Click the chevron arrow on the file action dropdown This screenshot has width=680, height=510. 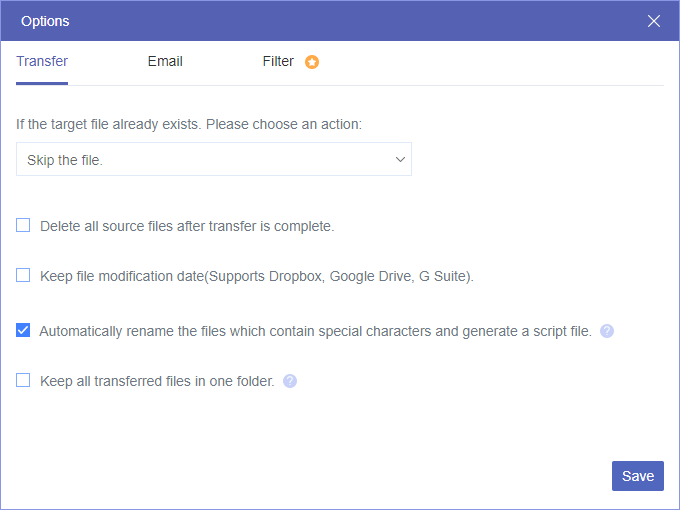pyautogui.click(x=400, y=160)
